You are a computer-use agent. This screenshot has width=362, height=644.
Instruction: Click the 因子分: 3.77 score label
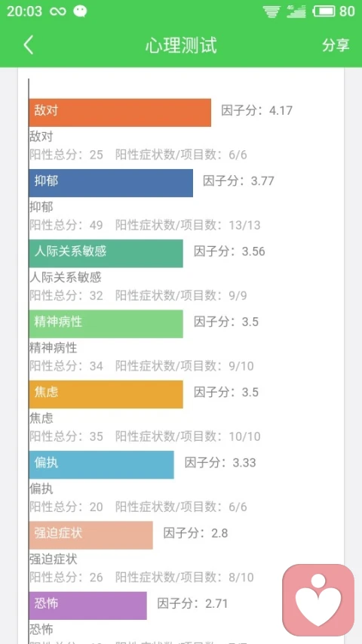point(238,181)
